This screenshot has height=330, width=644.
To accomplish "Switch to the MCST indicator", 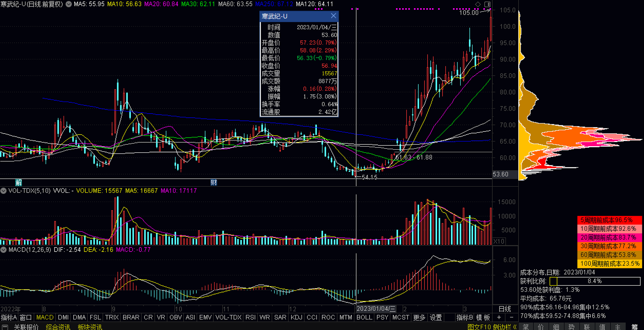I will click(401, 317).
